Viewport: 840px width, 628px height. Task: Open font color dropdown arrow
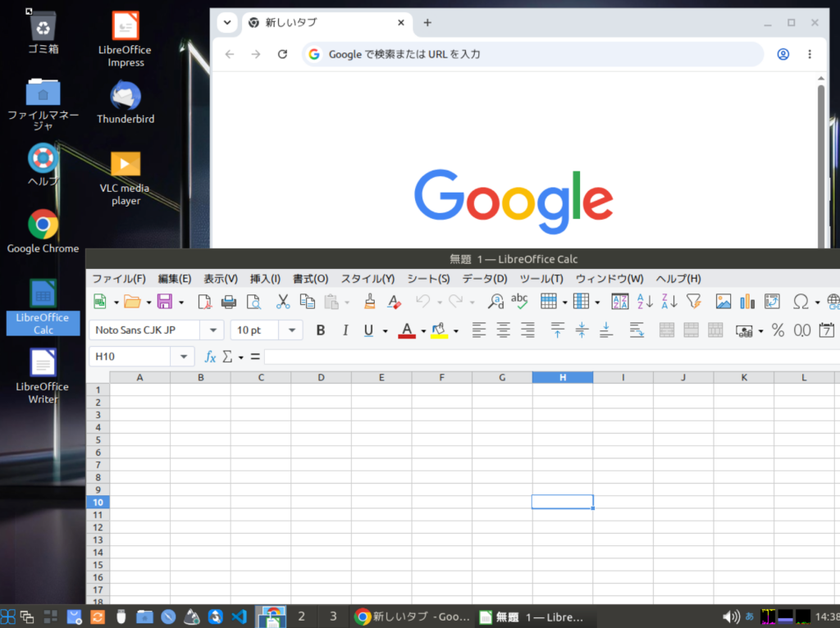(x=423, y=331)
